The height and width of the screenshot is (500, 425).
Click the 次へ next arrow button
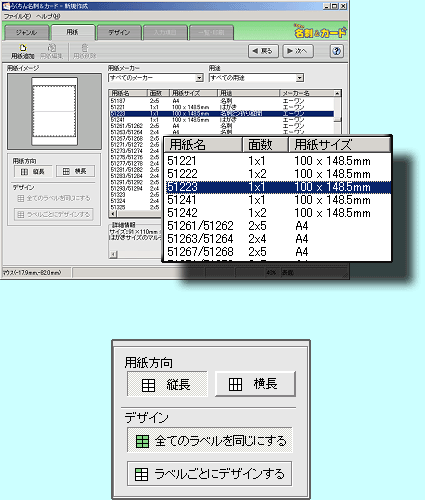[x=298, y=51]
